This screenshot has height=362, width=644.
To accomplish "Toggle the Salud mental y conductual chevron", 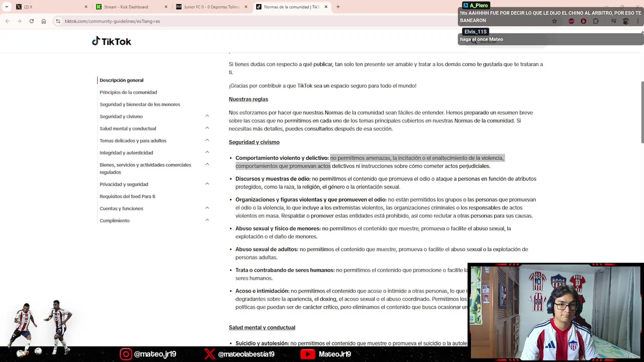I will coord(207,128).
